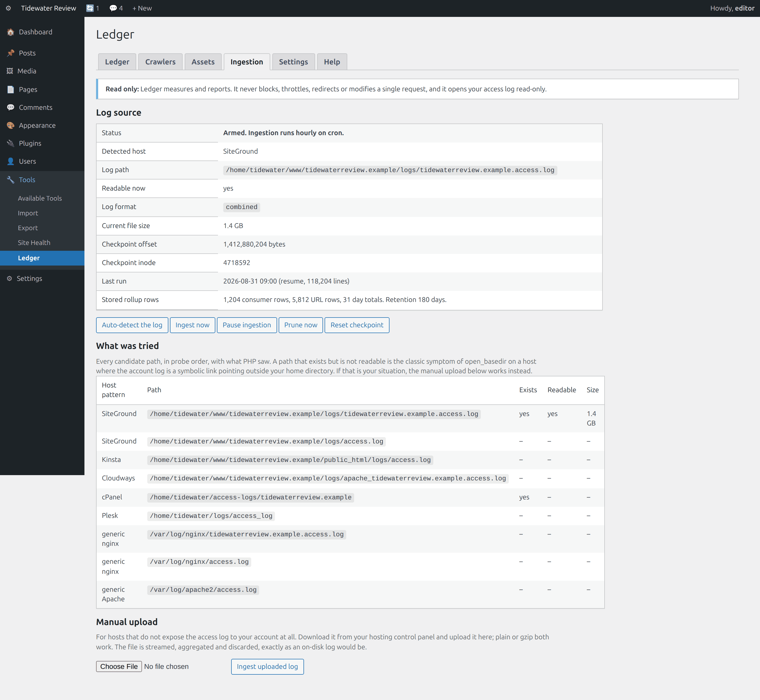This screenshot has width=760, height=700.
Task: Open Howdy, editor account menu
Action: coord(732,8)
